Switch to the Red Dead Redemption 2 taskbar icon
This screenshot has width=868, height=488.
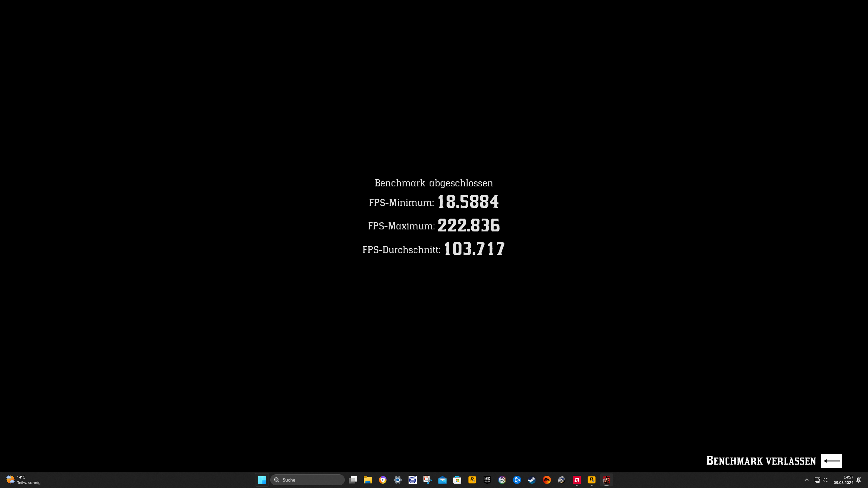coord(607,480)
